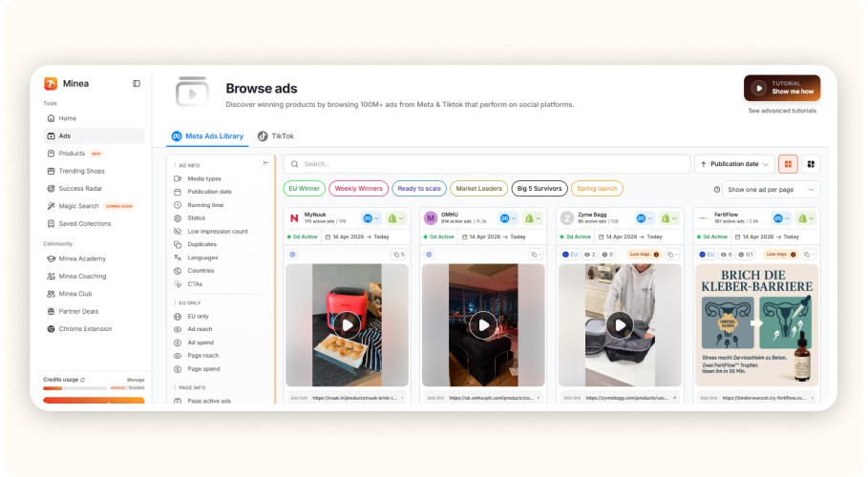Open See advanced tutorials link
The width and height of the screenshot is (868, 477).
[782, 112]
